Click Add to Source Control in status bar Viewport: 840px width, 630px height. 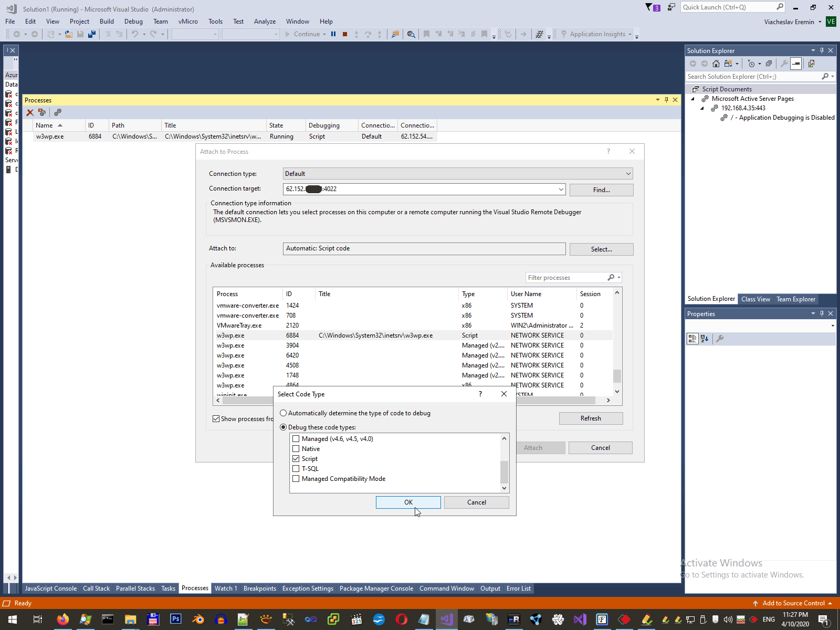[793, 603]
